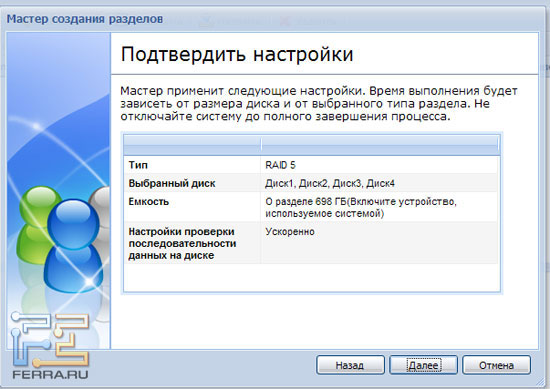Select the RAID 5 value cell
The height and width of the screenshot is (389, 550).
coord(380,165)
